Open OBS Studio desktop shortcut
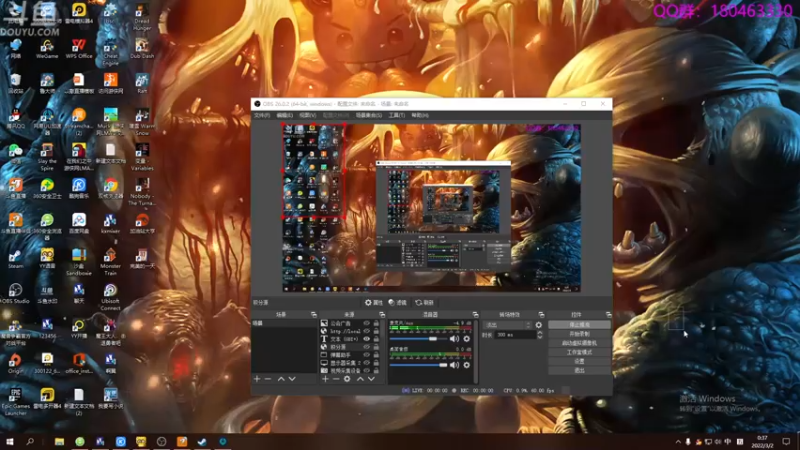Viewport: 800px width, 450px height. [15, 294]
